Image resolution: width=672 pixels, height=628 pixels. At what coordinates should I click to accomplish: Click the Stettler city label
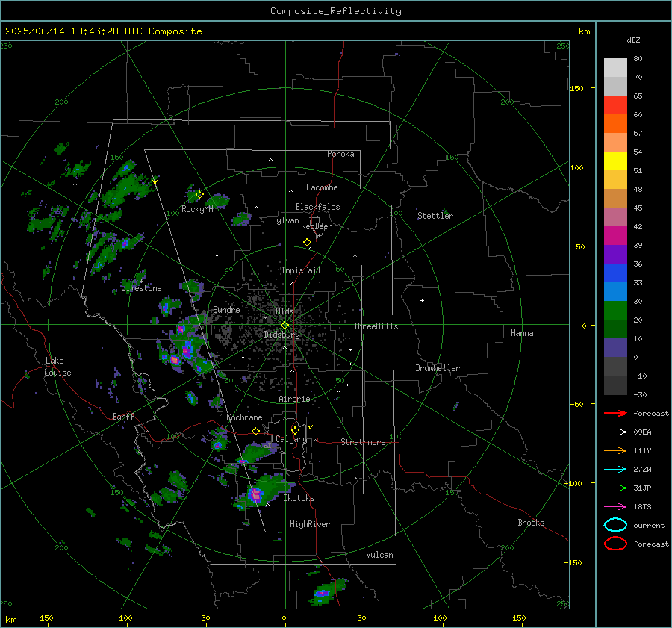coord(435,216)
